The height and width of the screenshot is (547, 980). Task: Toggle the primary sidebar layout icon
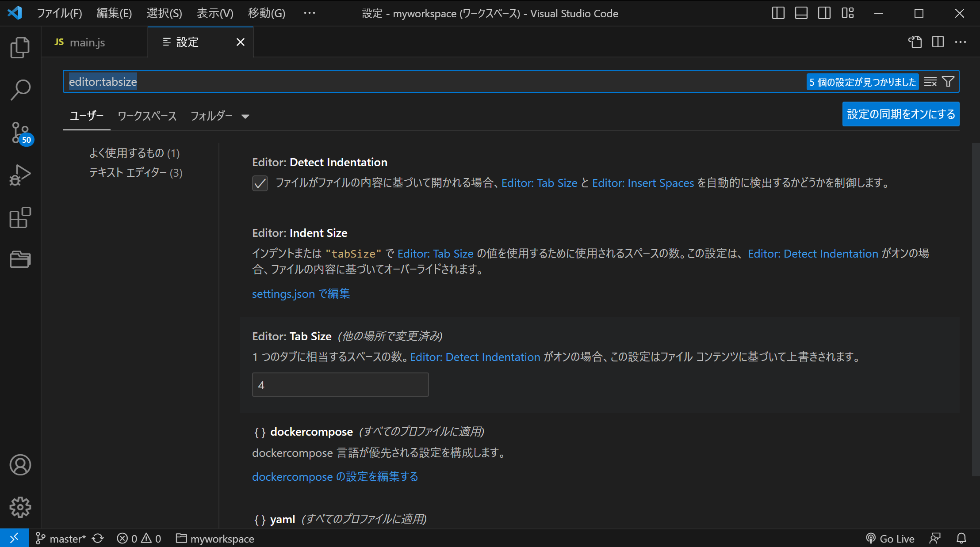(x=778, y=13)
